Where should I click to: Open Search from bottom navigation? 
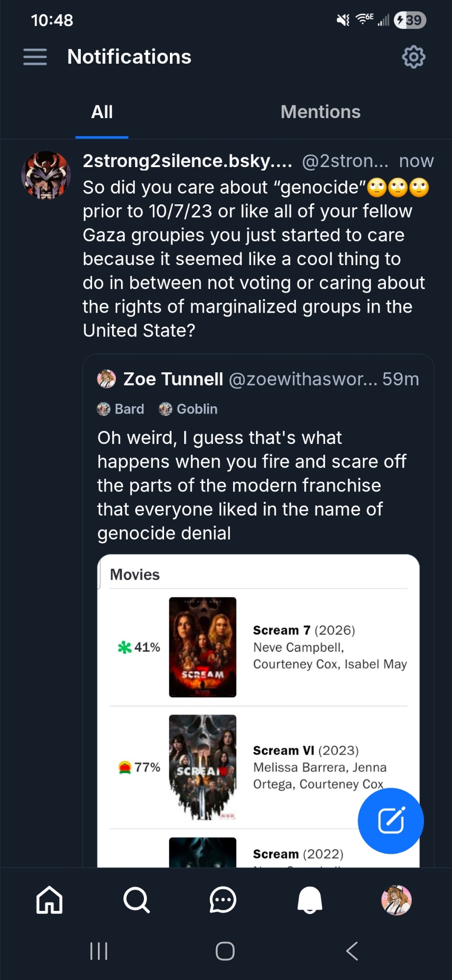[x=136, y=900]
